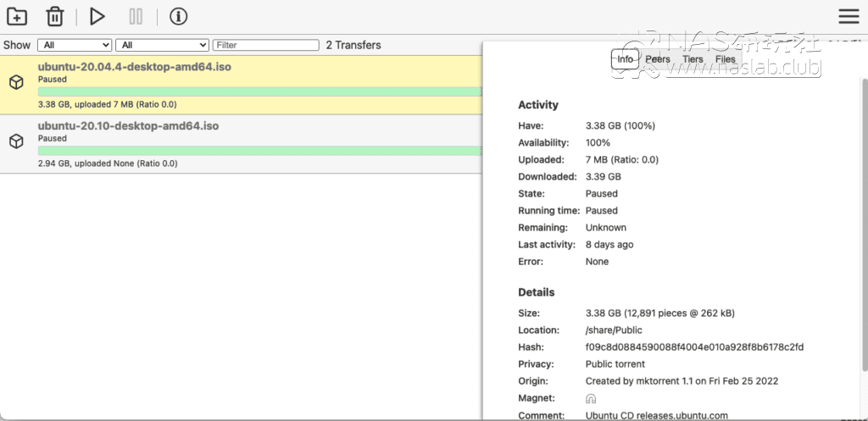The height and width of the screenshot is (421, 868).
Task: Click the package icon for ubuntu-20.04.4 torrent
Action: click(x=16, y=82)
